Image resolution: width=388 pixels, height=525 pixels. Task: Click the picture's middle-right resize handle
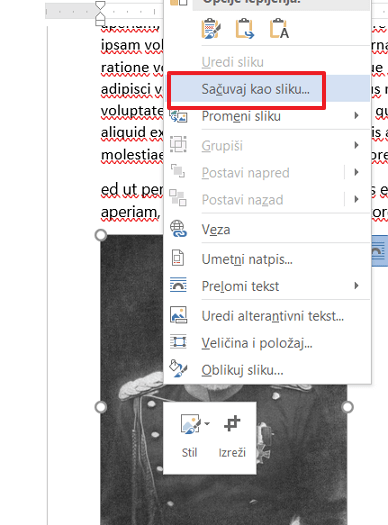click(347, 407)
